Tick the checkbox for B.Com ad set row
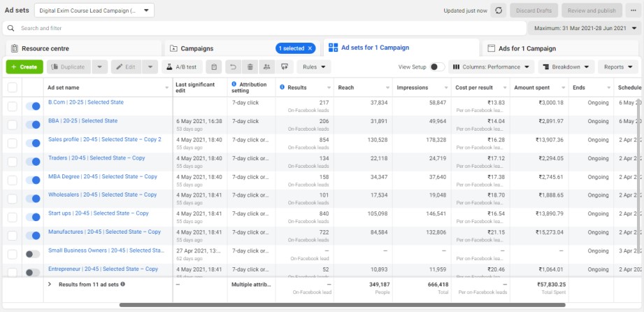 point(13,106)
